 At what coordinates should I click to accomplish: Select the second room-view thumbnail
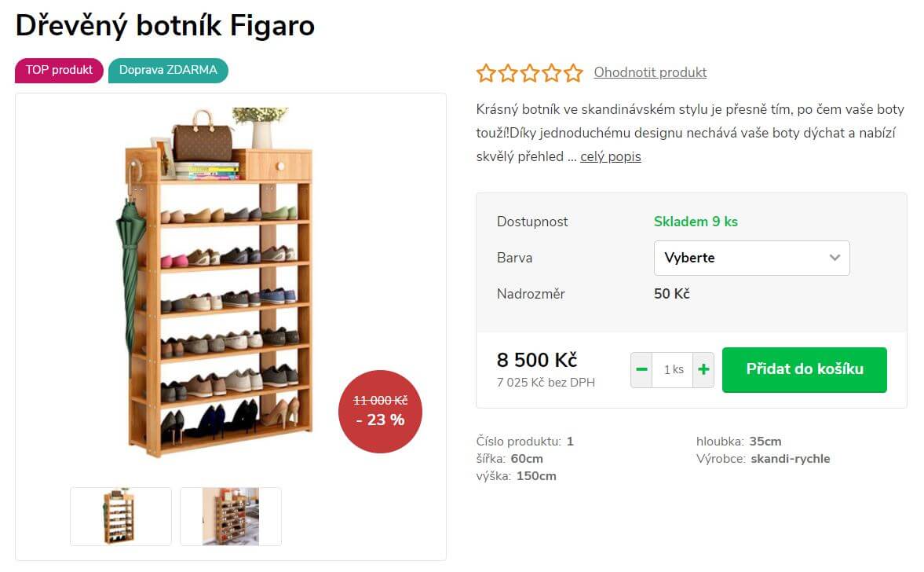point(230,516)
